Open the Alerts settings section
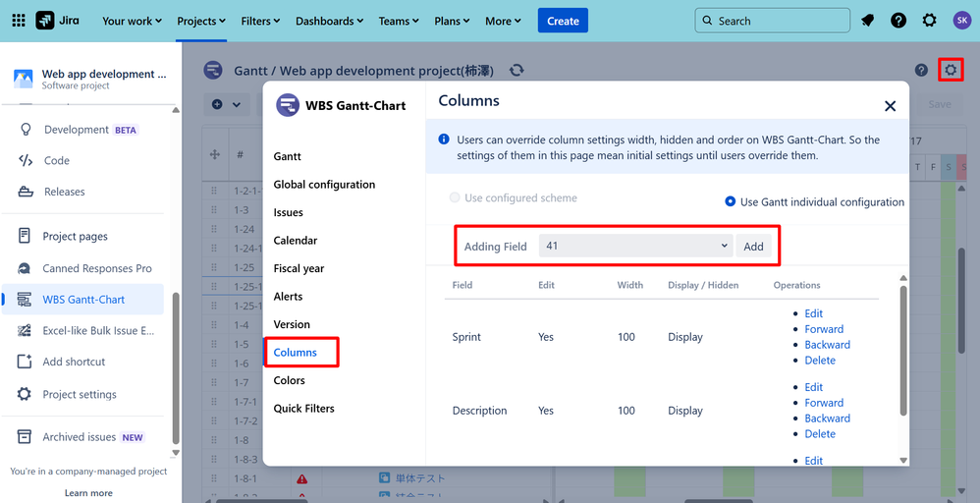Viewport: 980px width, 503px height. [288, 297]
